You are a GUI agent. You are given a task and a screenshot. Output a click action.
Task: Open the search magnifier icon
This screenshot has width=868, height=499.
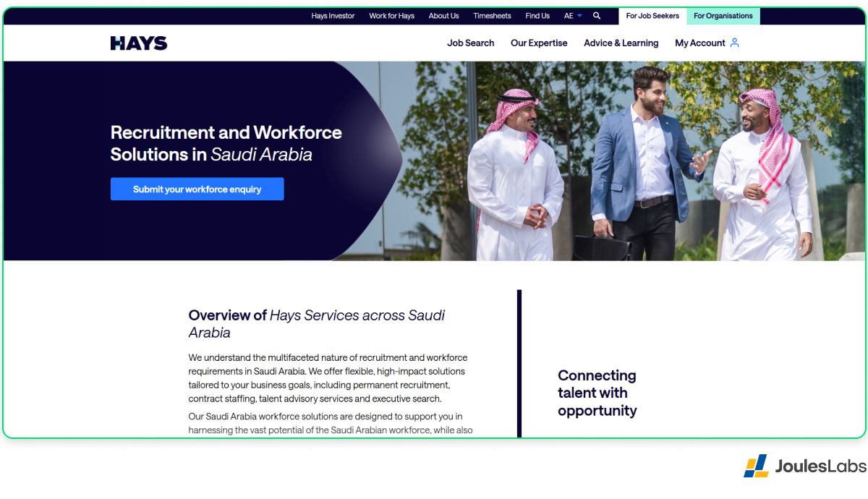597,16
